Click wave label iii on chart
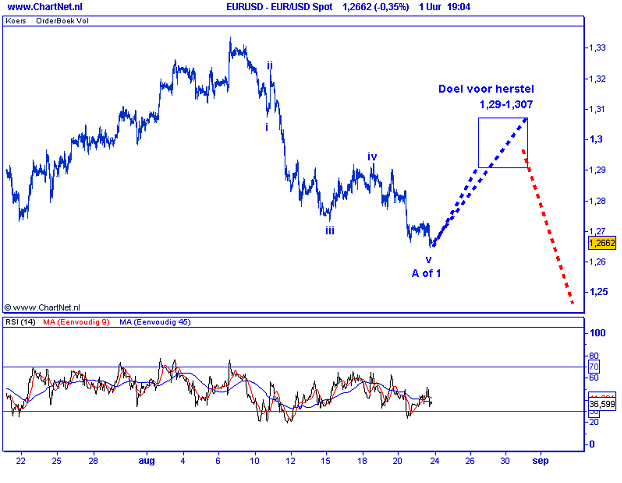 point(329,230)
